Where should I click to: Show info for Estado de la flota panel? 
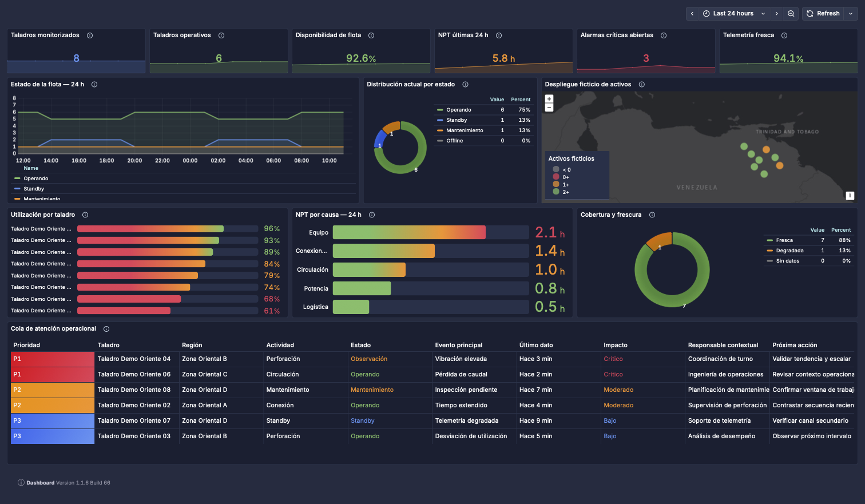pos(94,85)
